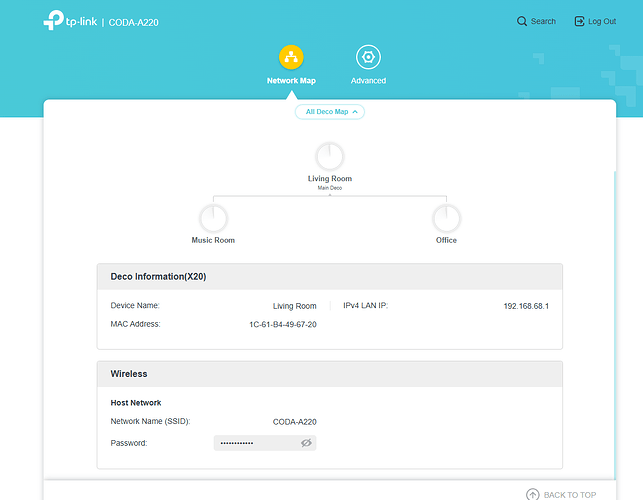Click the Device Name value Living Room
This screenshot has height=500, width=643.
click(294, 306)
